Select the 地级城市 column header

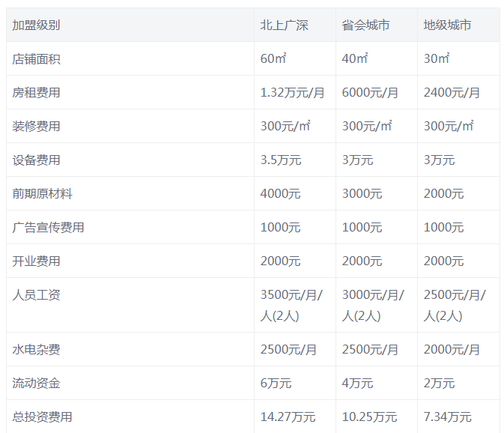447,25
